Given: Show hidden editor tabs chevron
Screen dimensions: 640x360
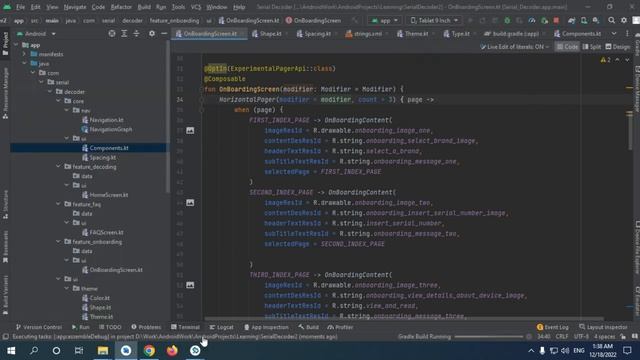Looking at the screenshot, I should [x=614, y=33].
